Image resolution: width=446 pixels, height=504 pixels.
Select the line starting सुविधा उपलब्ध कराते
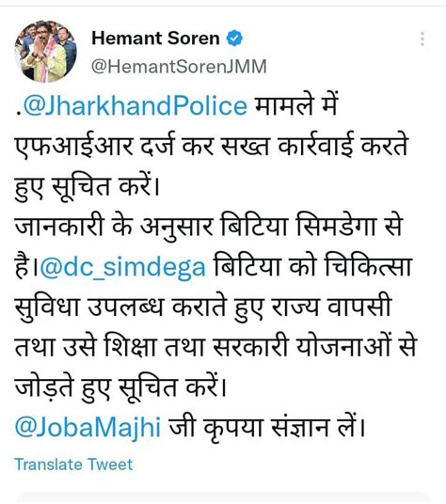point(203,307)
